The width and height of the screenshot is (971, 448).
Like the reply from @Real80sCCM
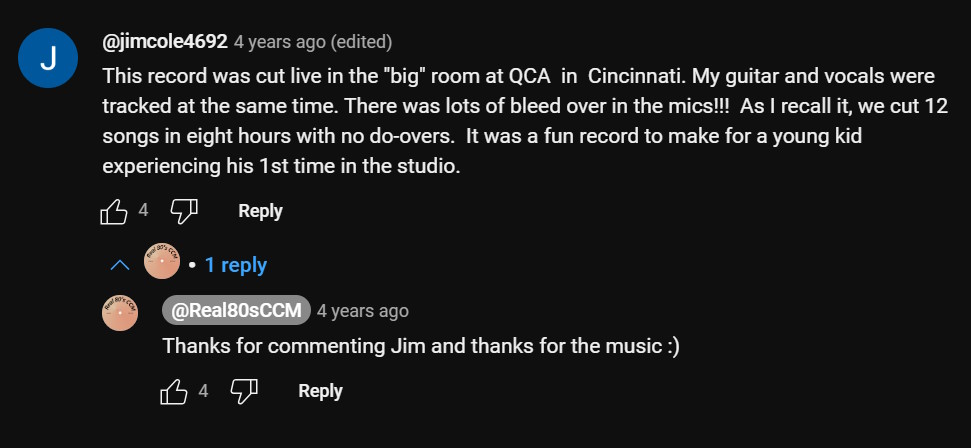(174, 391)
